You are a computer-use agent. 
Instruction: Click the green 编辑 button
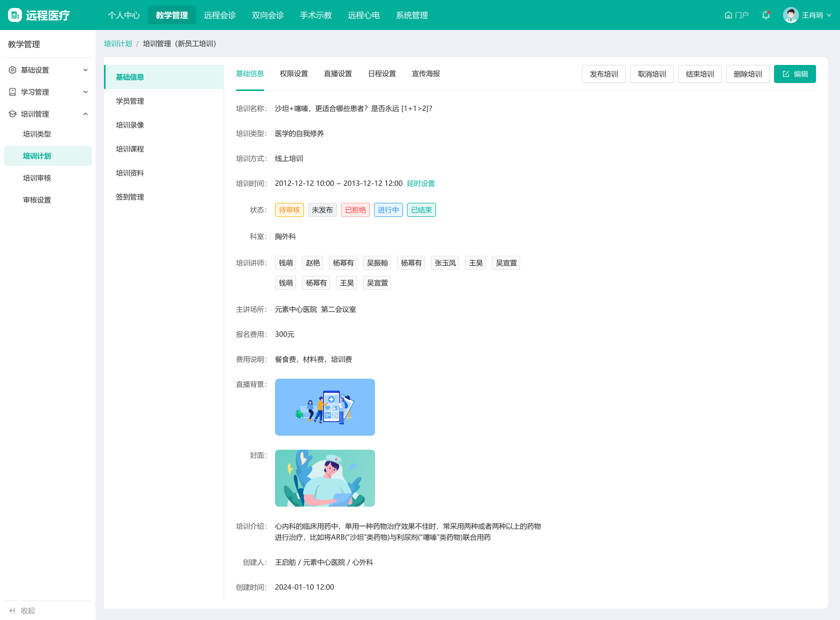point(794,74)
